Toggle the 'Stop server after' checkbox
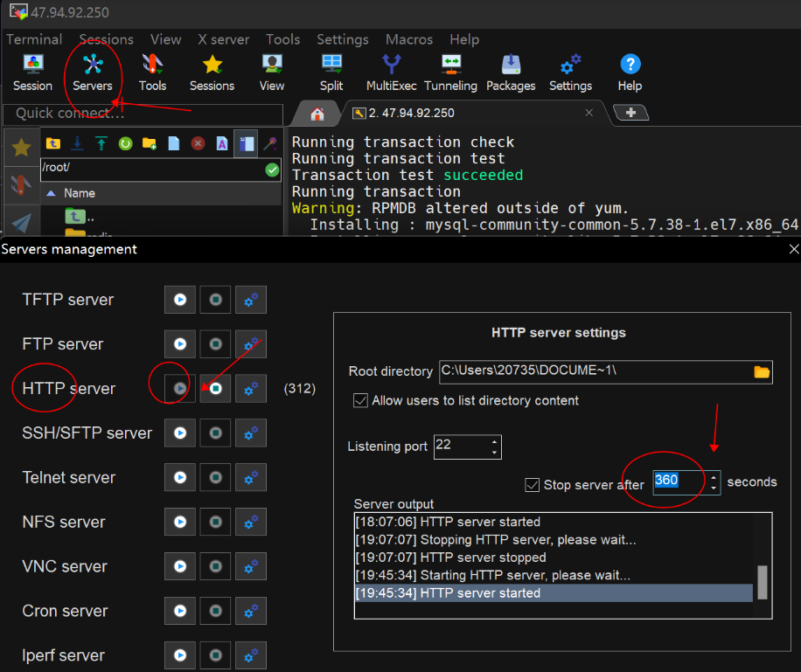The height and width of the screenshot is (672, 801). [533, 485]
